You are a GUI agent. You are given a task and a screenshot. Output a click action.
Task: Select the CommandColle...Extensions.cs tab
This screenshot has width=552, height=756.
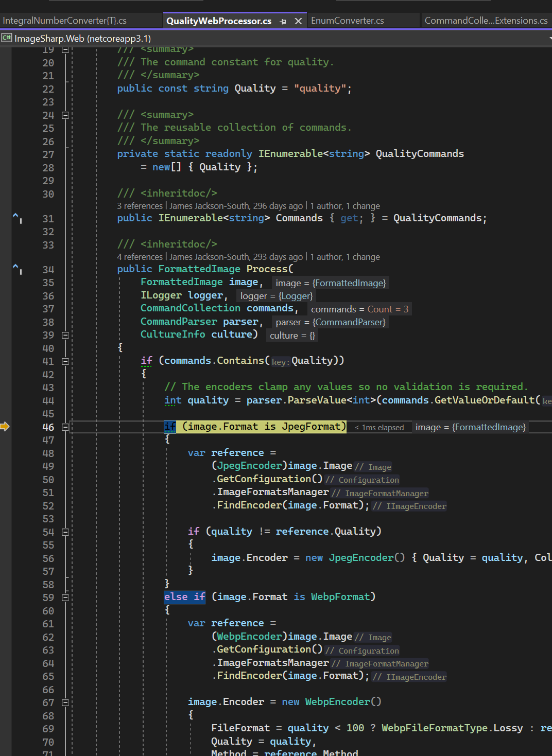pyautogui.click(x=486, y=20)
